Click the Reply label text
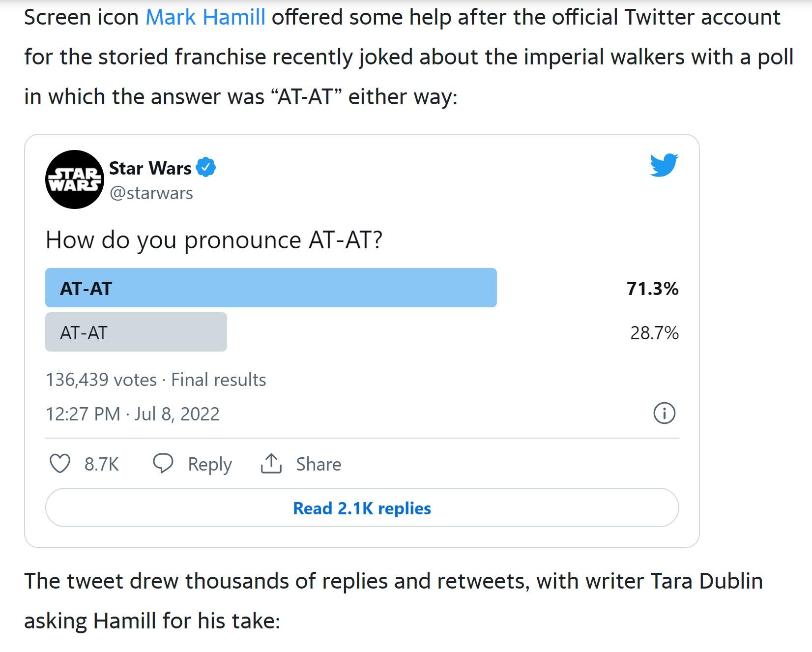This screenshot has height=652, width=812. [208, 464]
